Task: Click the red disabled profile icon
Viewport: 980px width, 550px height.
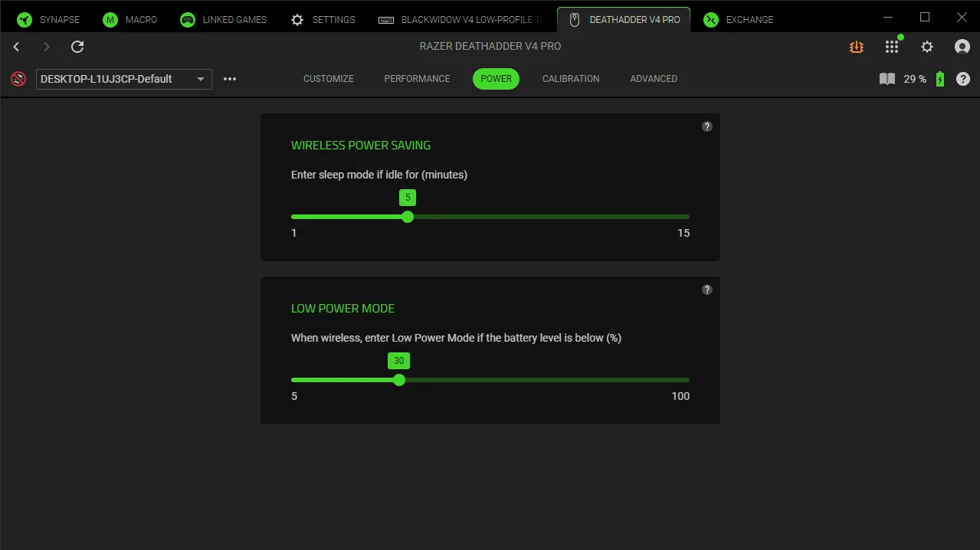Action: (x=18, y=78)
